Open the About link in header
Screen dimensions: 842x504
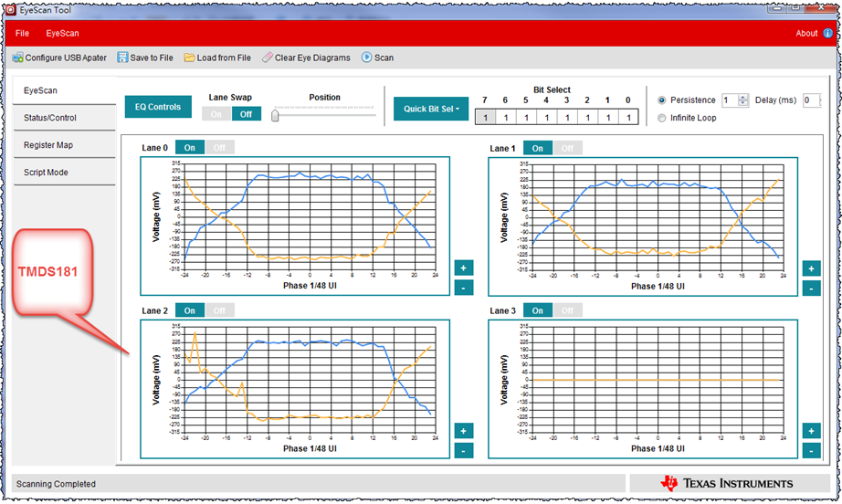point(806,33)
